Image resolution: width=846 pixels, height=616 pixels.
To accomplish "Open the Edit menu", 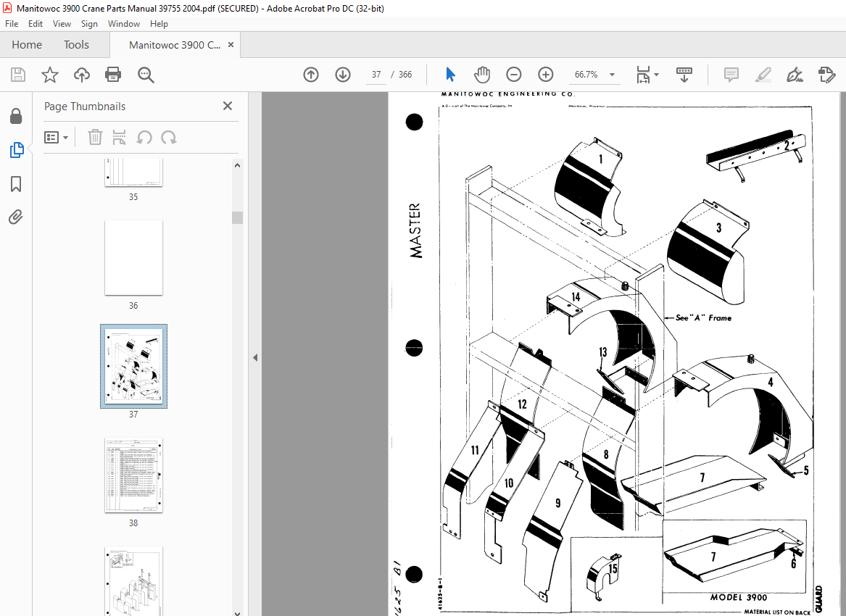I will tap(35, 24).
